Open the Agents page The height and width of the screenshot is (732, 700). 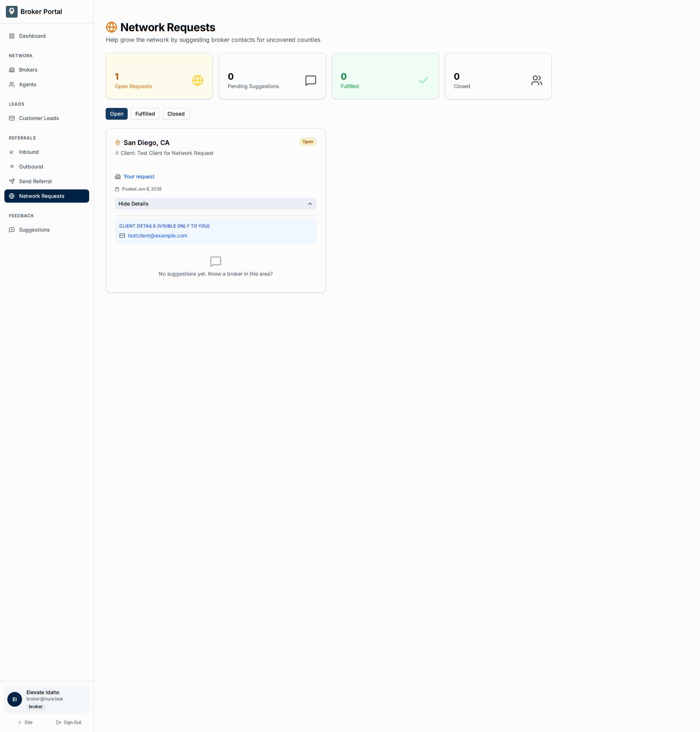pos(27,84)
